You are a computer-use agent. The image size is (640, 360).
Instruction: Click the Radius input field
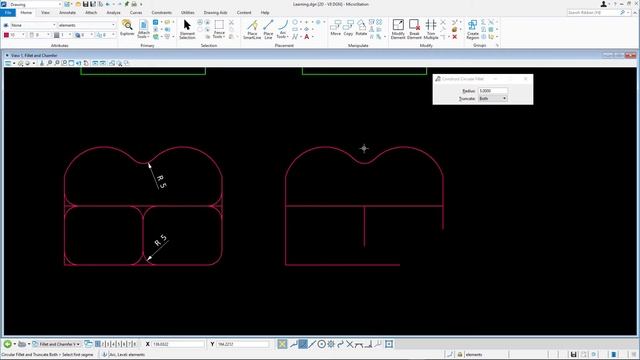pyautogui.click(x=493, y=91)
